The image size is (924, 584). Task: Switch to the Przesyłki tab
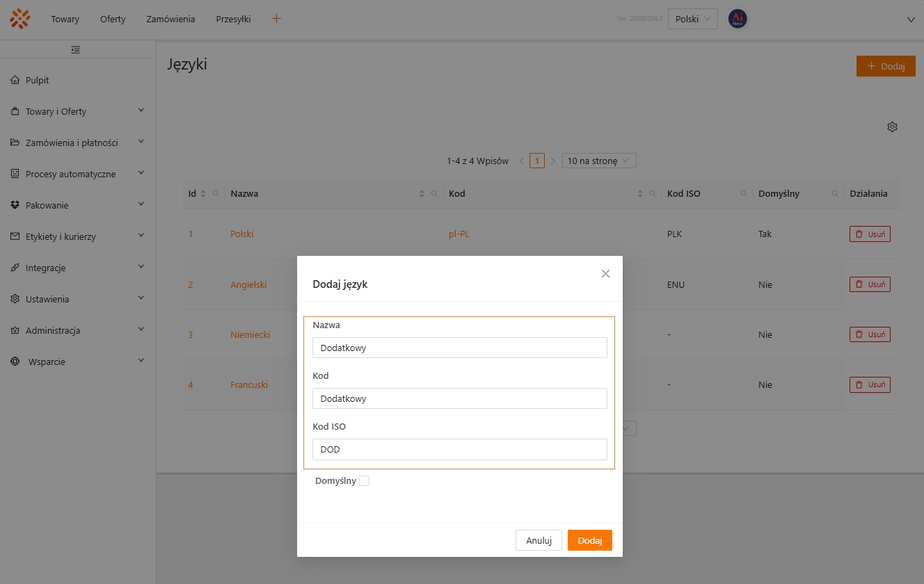233,19
